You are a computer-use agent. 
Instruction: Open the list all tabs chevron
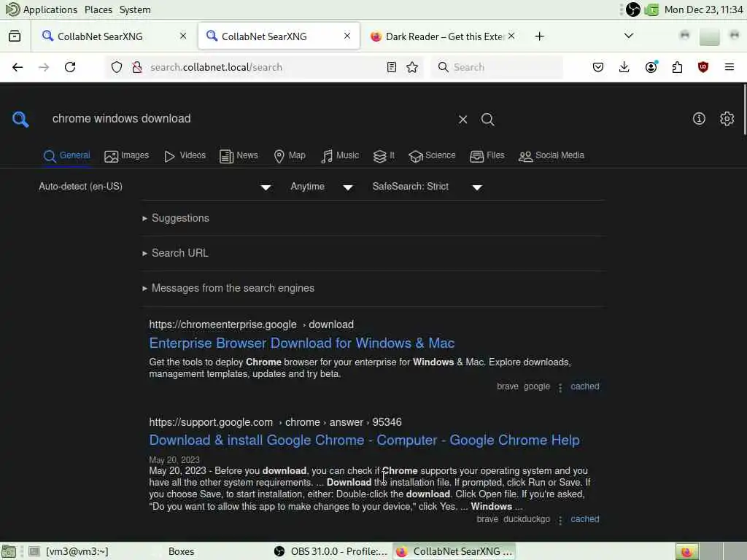click(629, 36)
